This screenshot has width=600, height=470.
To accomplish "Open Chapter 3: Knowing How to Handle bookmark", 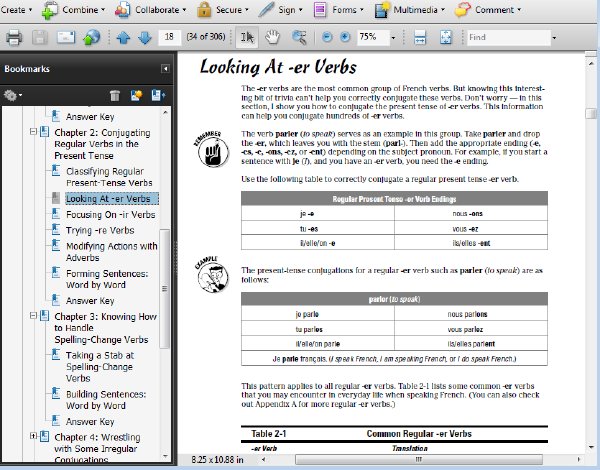I will pos(105,328).
